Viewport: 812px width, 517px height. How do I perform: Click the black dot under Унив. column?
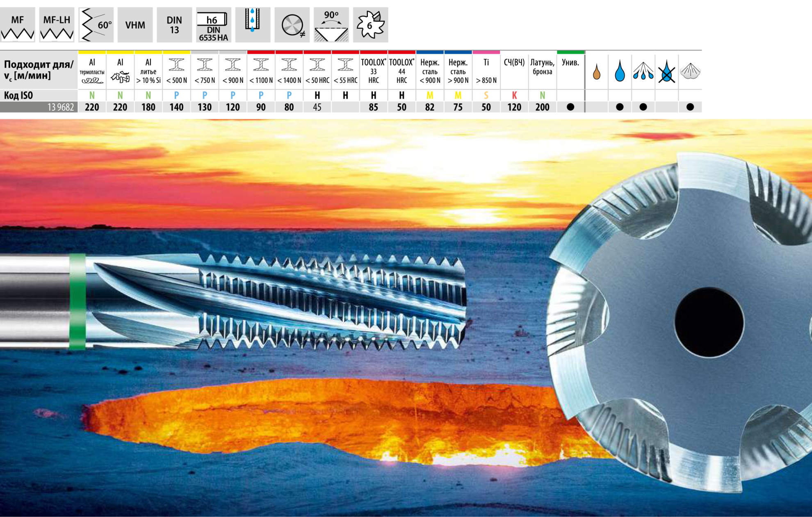pyautogui.click(x=570, y=107)
